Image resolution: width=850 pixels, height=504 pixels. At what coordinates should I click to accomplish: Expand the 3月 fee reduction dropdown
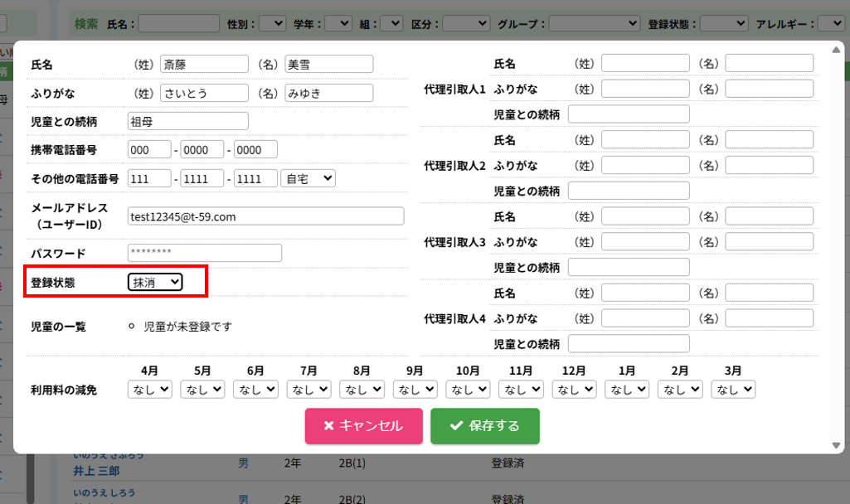coord(733,389)
